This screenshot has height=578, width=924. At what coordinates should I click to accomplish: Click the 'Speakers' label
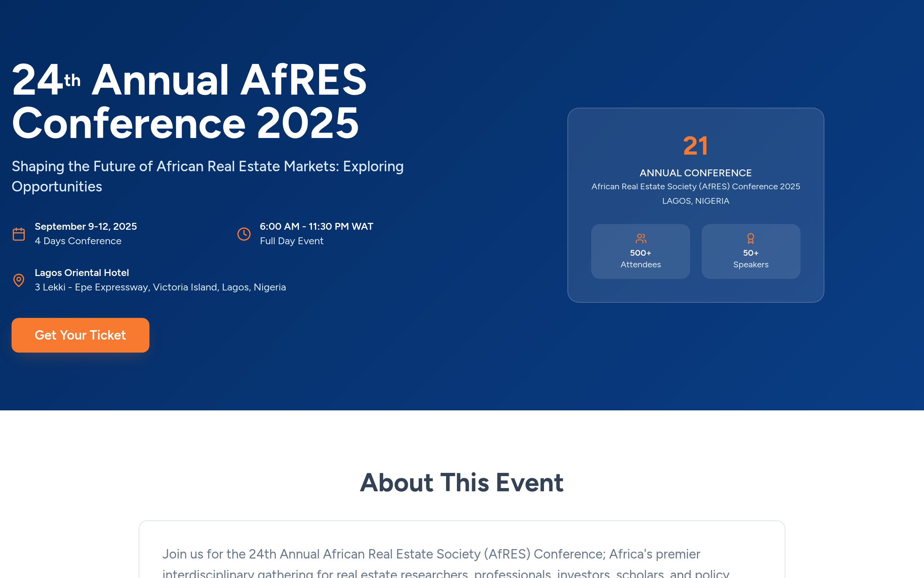pos(751,264)
